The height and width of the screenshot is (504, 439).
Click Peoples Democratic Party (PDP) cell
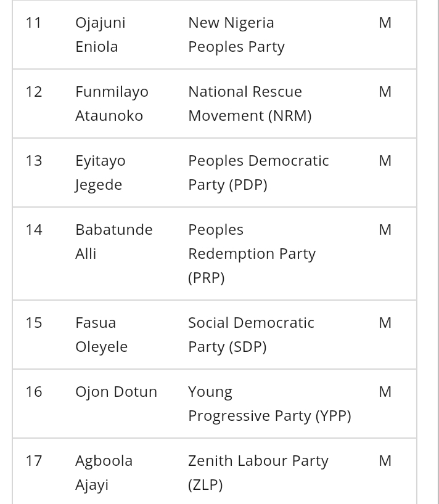258,173
